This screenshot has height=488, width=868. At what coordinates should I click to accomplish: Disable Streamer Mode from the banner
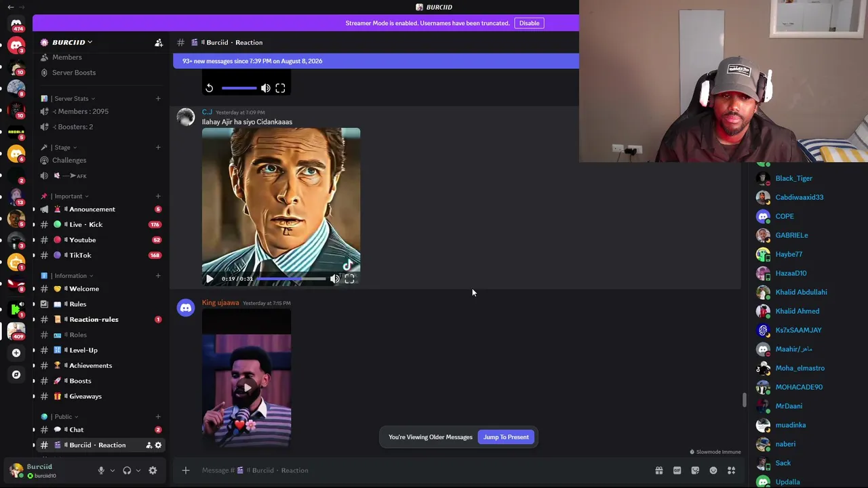pyautogui.click(x=529, y=23)
